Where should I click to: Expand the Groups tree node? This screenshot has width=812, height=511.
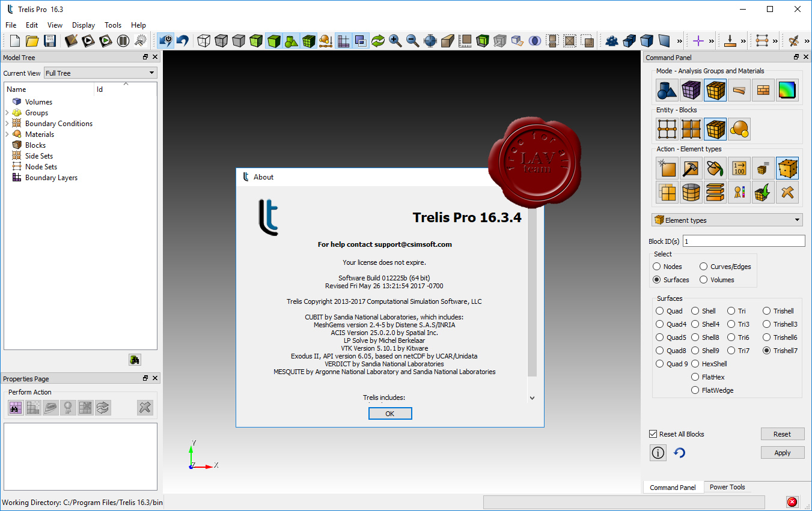point(7,113)
